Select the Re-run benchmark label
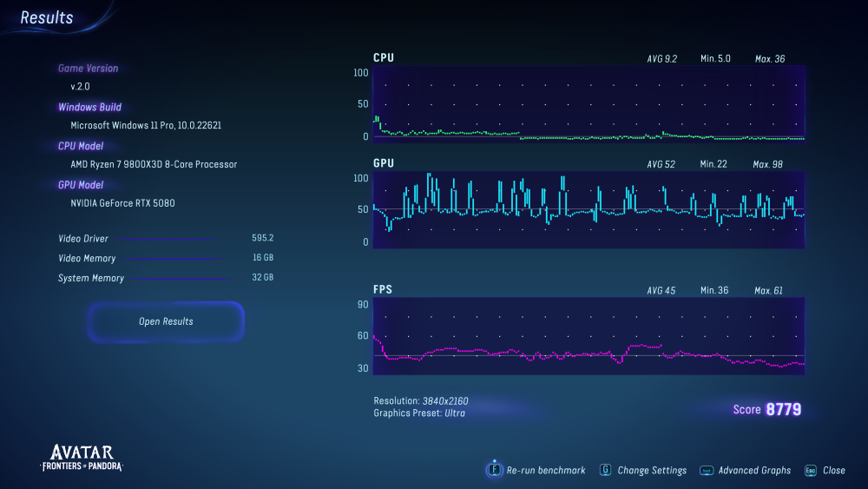 [546, 470]
